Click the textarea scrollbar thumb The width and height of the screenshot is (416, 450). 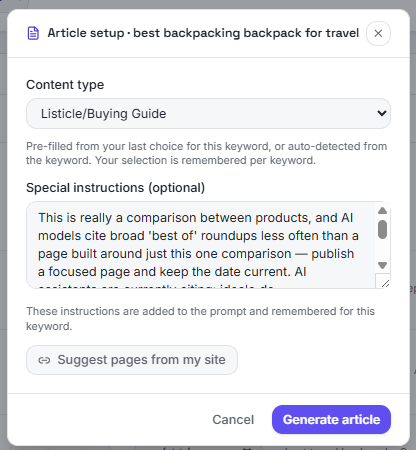click(x=382, y=229)
